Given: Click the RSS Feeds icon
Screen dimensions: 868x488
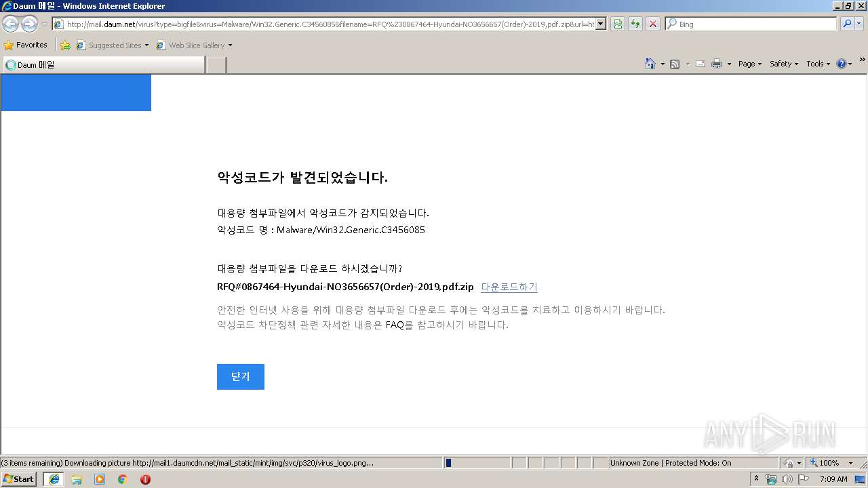Looking at the screenshot, I should [675, 64].
